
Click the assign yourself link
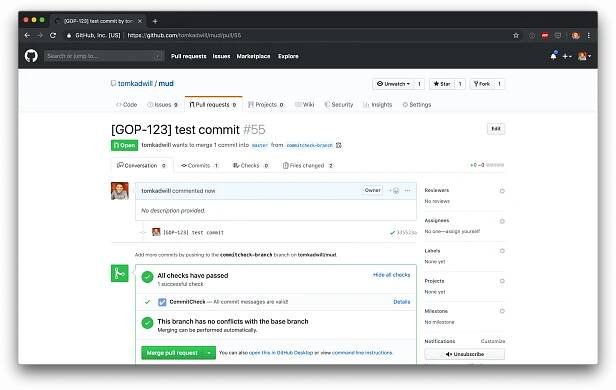[463, 231]
